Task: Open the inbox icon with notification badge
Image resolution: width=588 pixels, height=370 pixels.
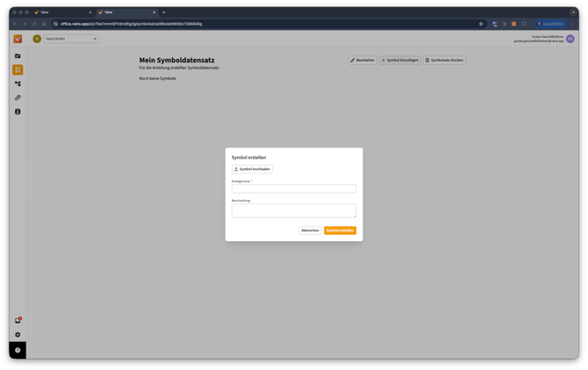Action: 18,321
